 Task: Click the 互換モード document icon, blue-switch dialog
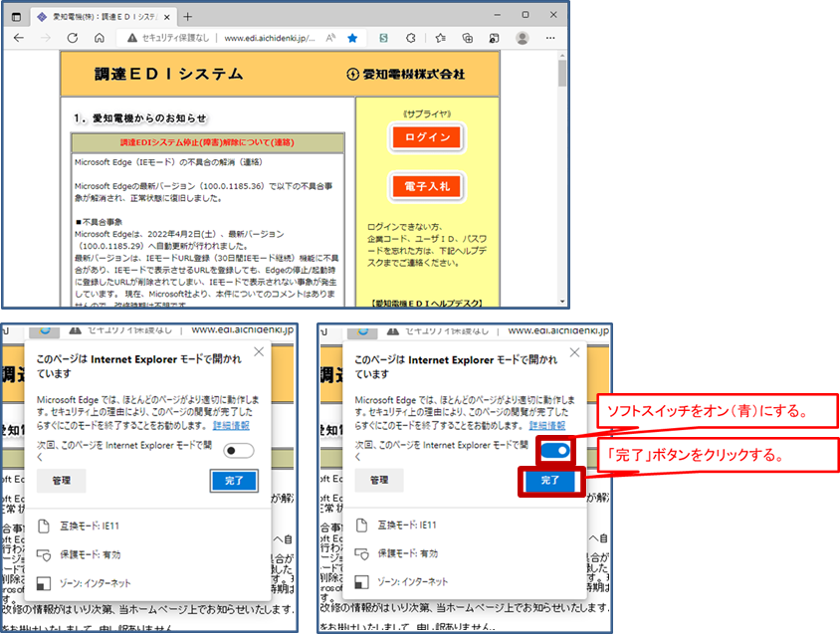[361, 526]
